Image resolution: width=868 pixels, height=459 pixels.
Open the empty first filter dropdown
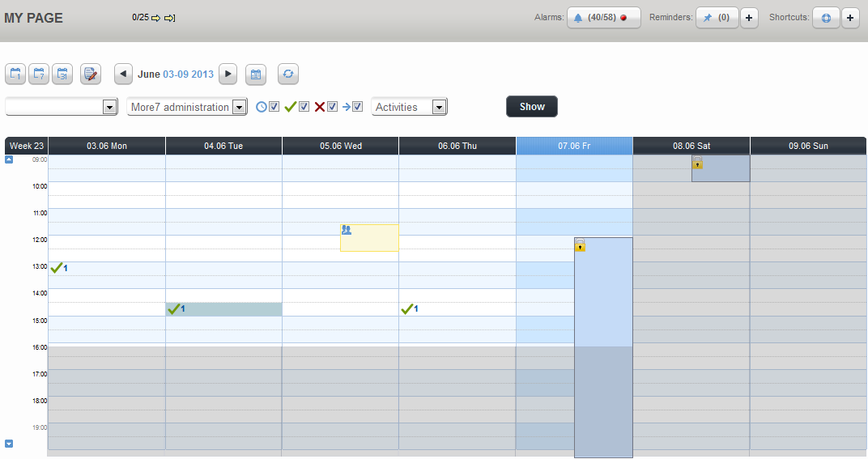pyautogui.click(x=62, y=107)
